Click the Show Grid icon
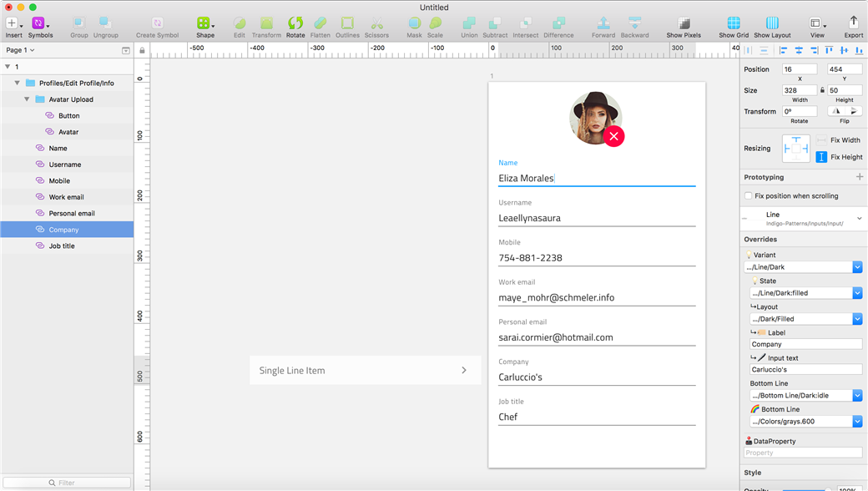 tap(733, 23)
